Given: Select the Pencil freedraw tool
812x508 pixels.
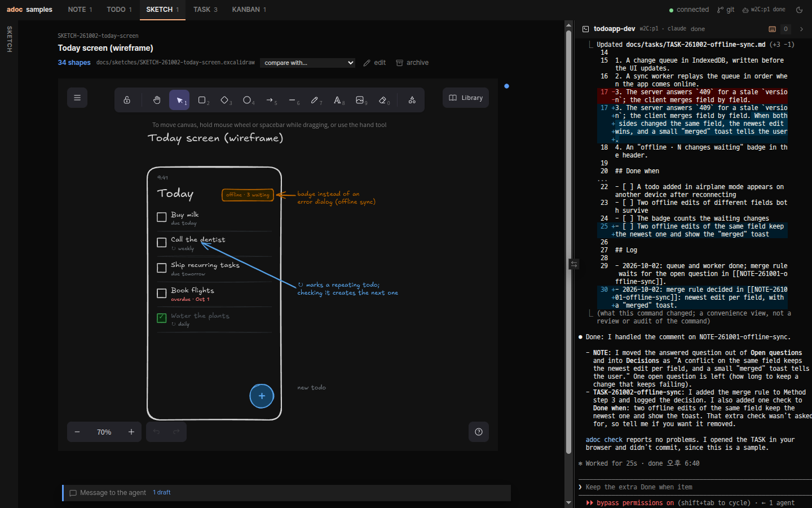Looking at the screenshot, I should pyautogui.click(x=315, y=100).
